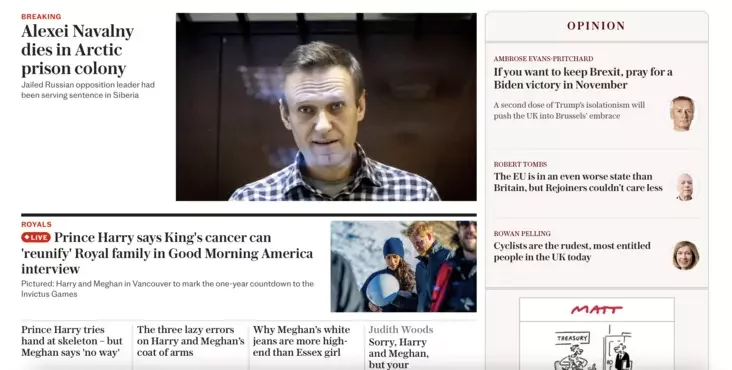Open the EU even worse state article
Screen dimensions: 732x370
pyautogui.click(x=578, y=182)
